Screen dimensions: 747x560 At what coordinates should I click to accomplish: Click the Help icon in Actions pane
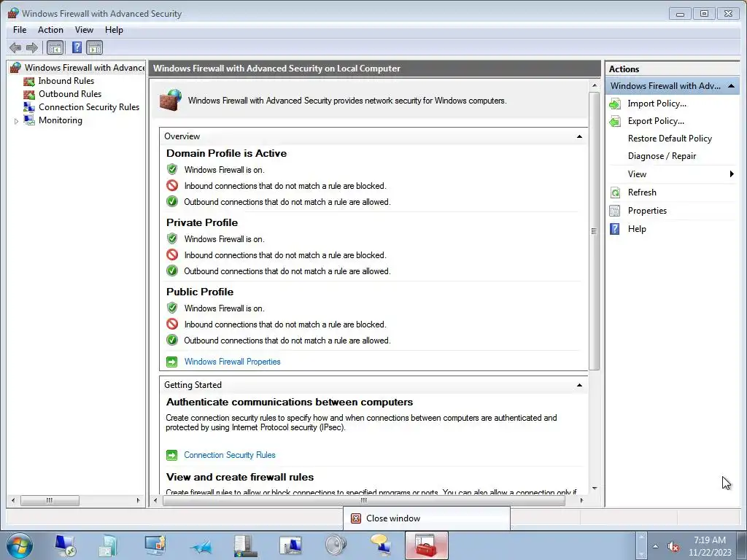[x=615, y=229]
